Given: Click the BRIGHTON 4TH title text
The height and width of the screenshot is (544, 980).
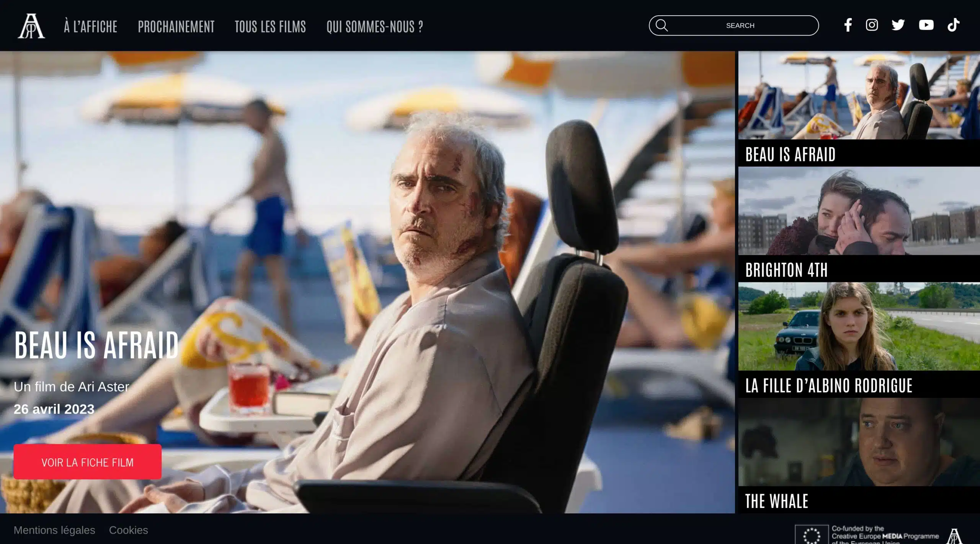Looking at the screenshot, I should [x=786, y=270].
